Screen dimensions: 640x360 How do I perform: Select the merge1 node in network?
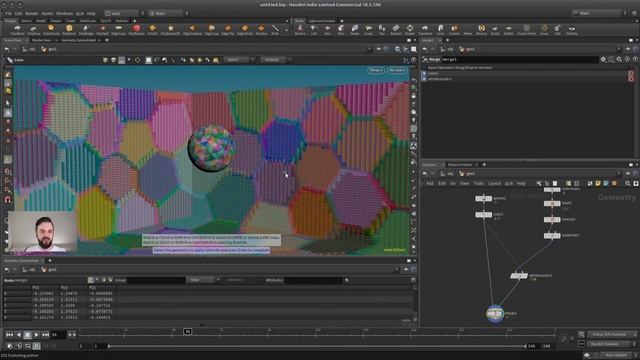pos(495,314)
